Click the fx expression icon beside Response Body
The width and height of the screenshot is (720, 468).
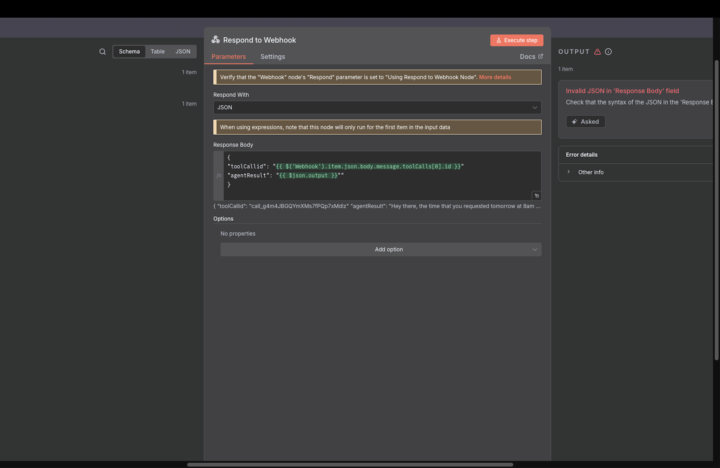pos(219,175)
